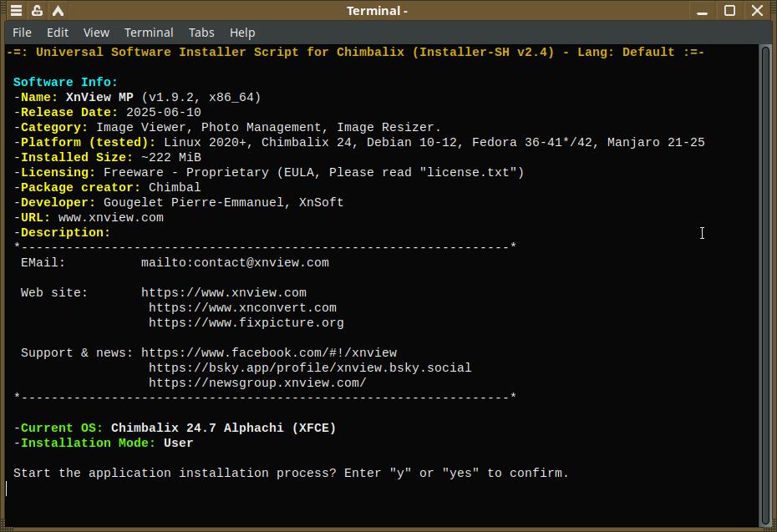Screen dimensions: 777x532
Task: Click the https://www.xnconvert.com link
Action: click(x=242, y=308)
